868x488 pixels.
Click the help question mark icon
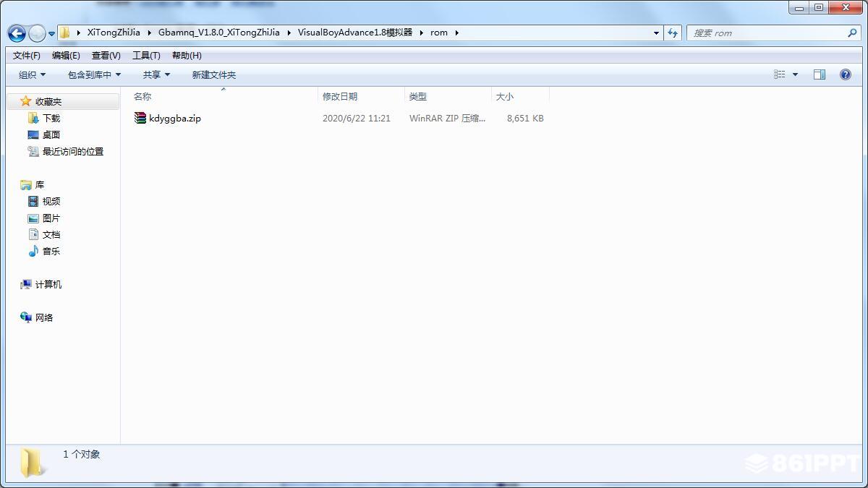tap(845, 74)
